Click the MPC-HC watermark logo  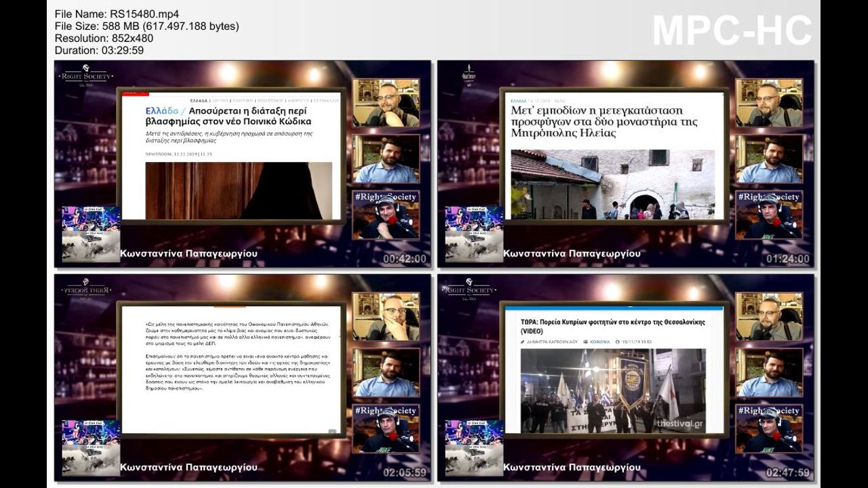pos(731,30)
